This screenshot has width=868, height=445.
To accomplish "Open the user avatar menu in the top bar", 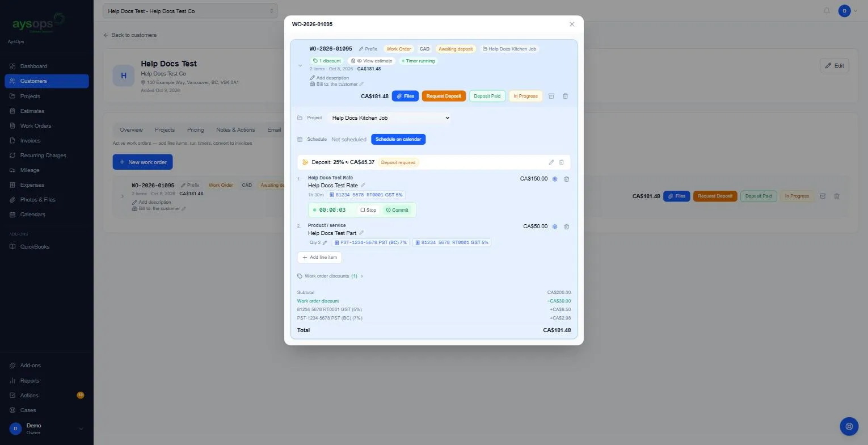I will pyautogui.click(x=847, y=11).
